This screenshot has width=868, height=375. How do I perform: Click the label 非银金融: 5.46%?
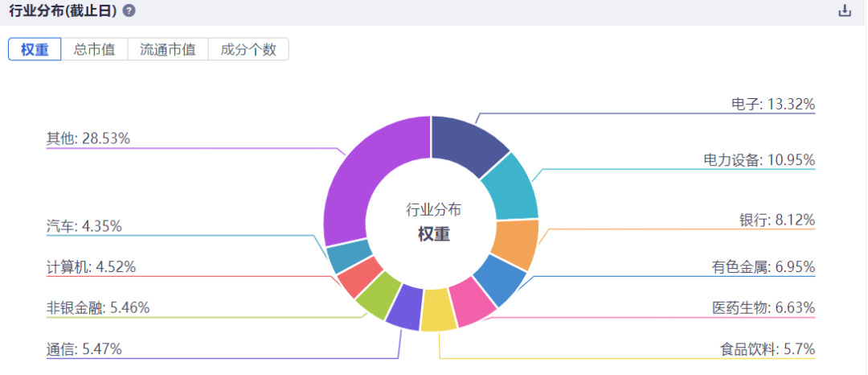pos(98,307)
